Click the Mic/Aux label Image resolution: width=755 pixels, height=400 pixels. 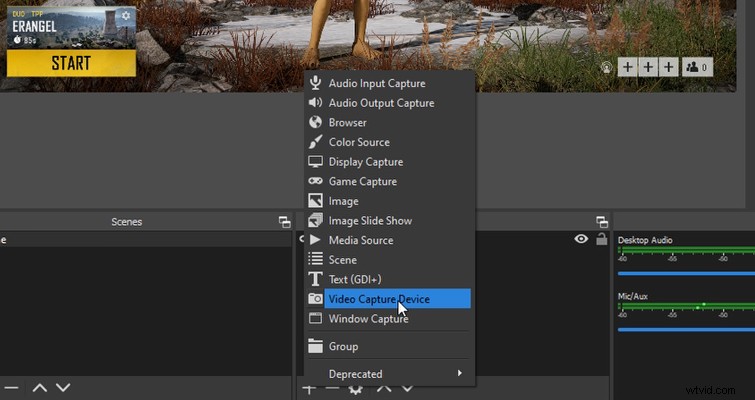point(632,296)
